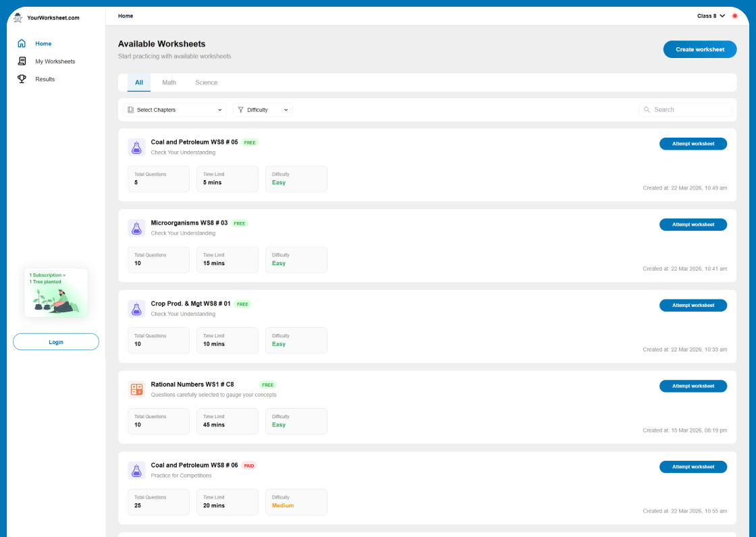Switch to the Math tab
This screenshot has height=537, width=756.
[x=169, y=83]
